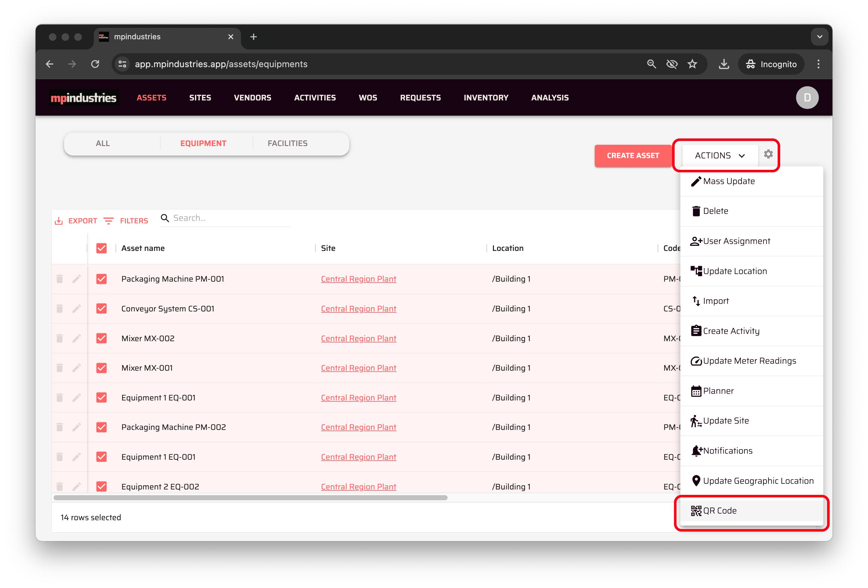Viewport: 868px width, 588px height.
Task: Open the Filters icon in table toolbar
Action: tap(109, 221)
